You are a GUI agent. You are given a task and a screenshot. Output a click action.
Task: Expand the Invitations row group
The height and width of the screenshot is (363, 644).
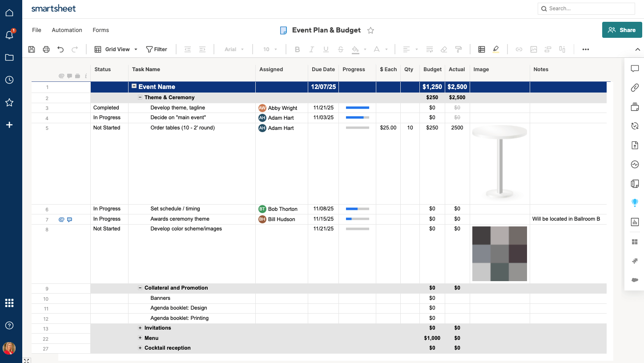coord(140,328)
